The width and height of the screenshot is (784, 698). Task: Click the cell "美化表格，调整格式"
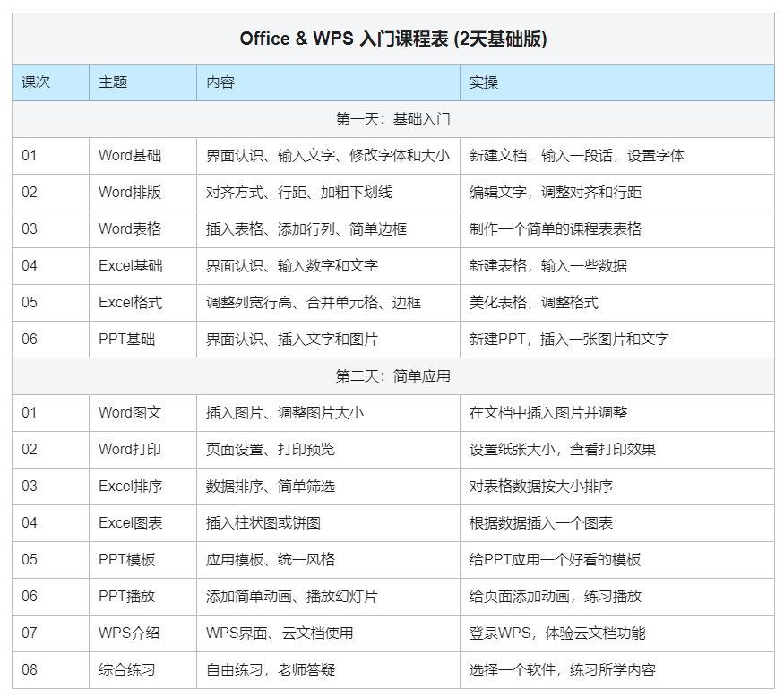click(x=617, y=303)
